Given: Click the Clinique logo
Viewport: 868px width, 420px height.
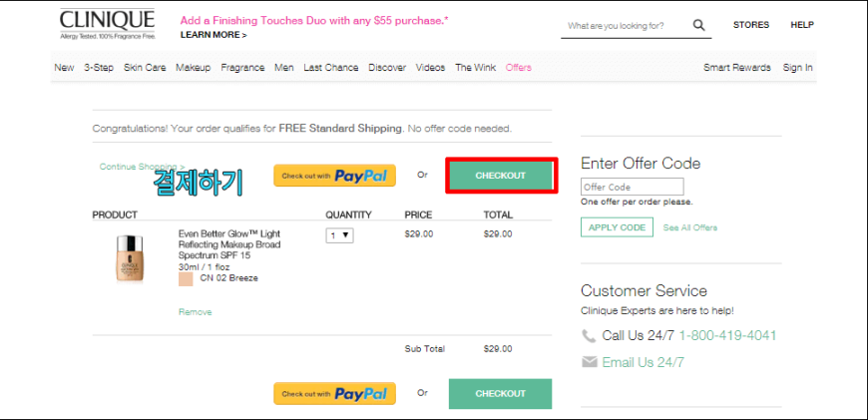Looking at the screenshot, I should [x=108, y=24].
